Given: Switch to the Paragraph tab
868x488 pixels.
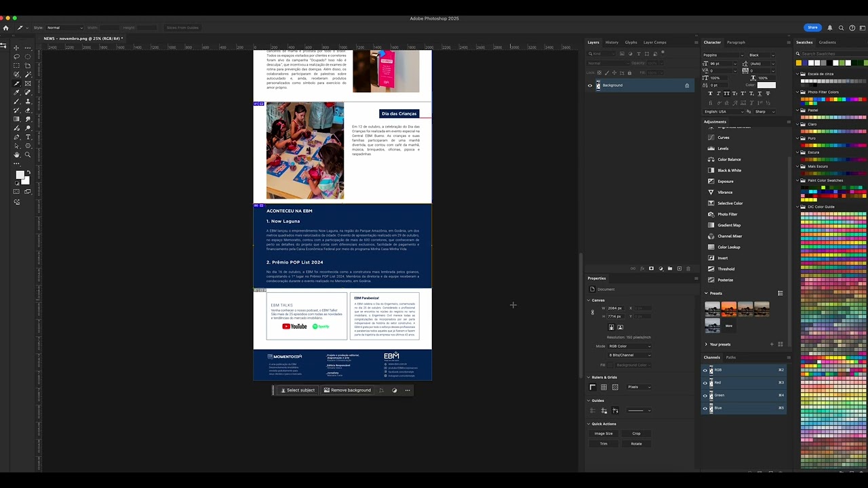Looking at the screenshot, I should pos(736,42).
